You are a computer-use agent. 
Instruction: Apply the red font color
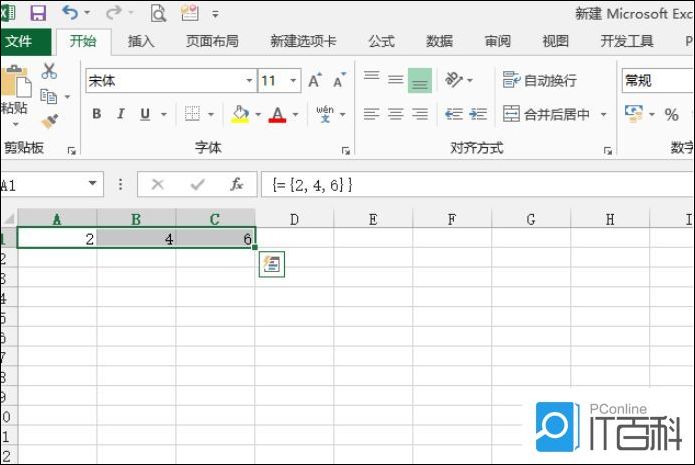277,114
